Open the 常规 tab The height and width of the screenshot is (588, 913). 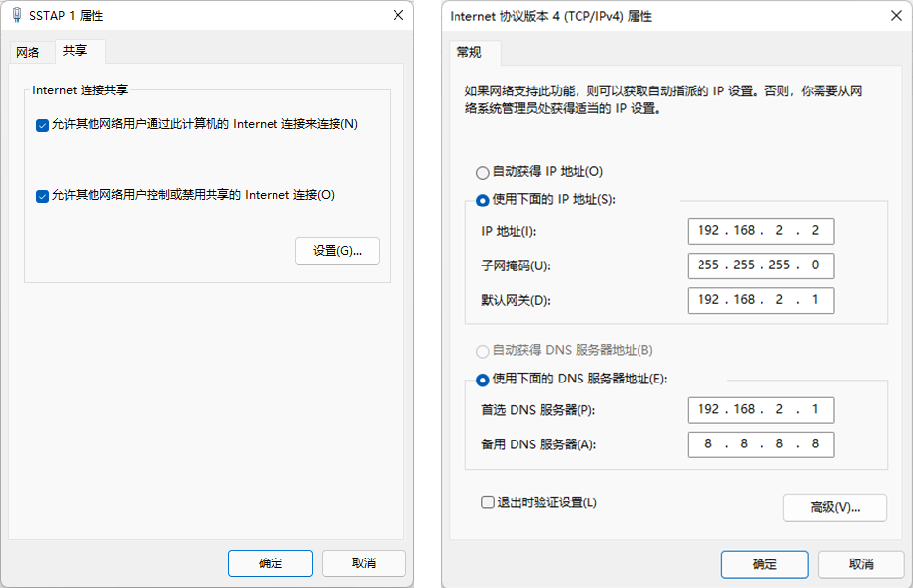point(468,52)
